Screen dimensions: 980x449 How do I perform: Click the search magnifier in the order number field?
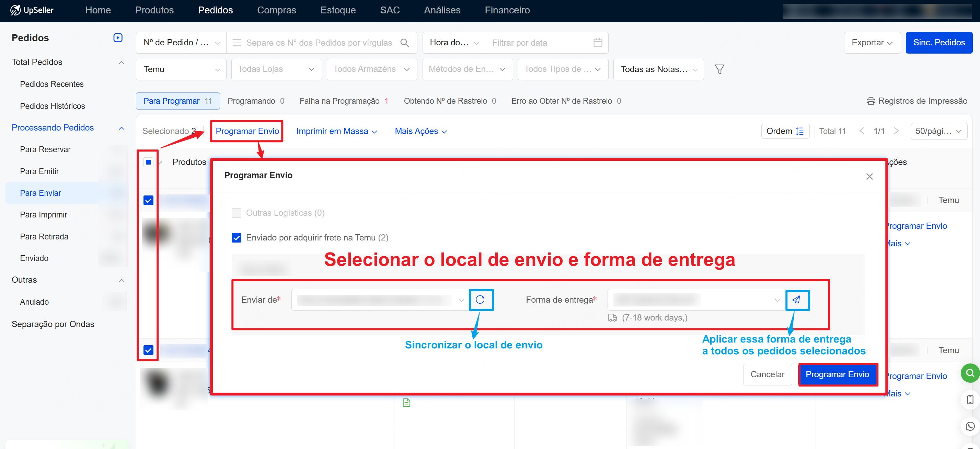pos(405,43)
